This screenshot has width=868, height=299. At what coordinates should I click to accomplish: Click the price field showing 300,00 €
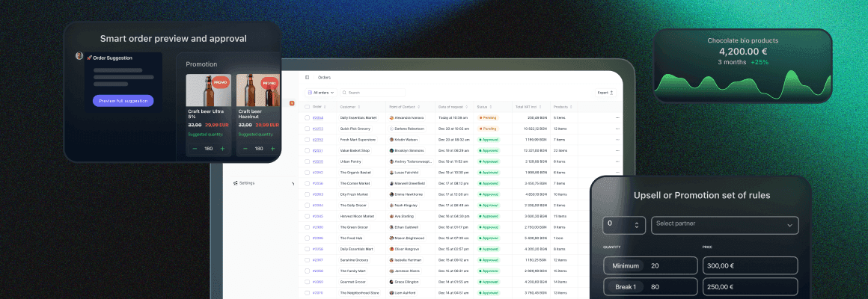[x=750, y=266]
